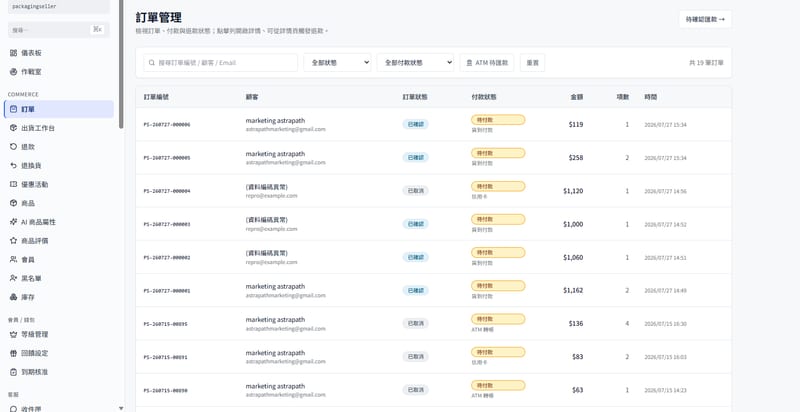The image size is (800, 412).
Task: Open 退換貨 returns icon in sidebar
Action: pos(14,165)
